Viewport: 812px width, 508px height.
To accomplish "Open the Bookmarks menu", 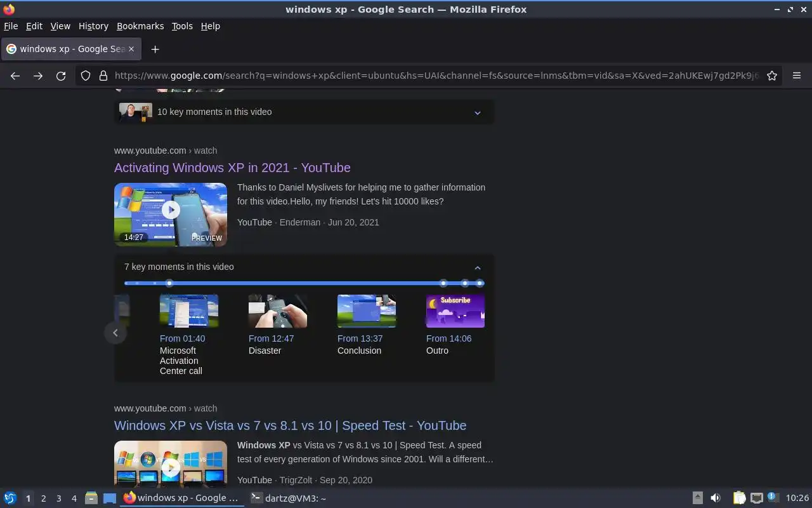I will tap(140, 26).
